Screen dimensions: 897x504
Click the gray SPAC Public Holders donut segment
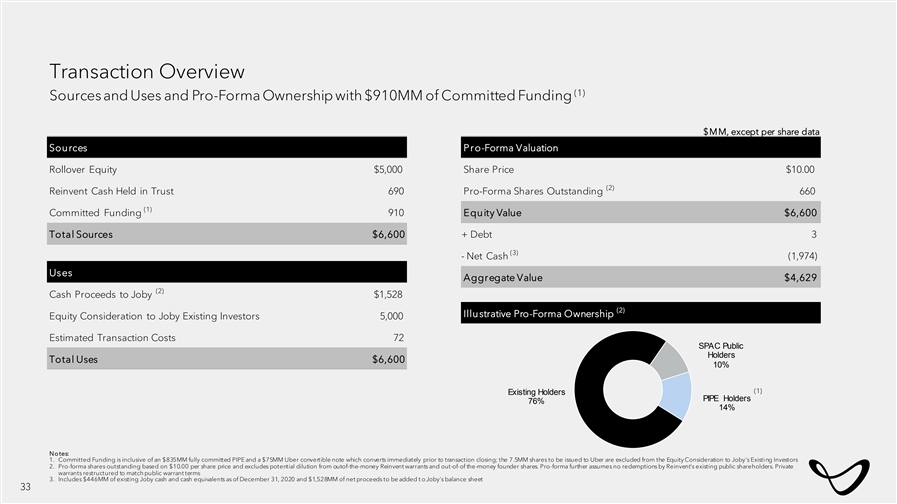click(668, 358)
